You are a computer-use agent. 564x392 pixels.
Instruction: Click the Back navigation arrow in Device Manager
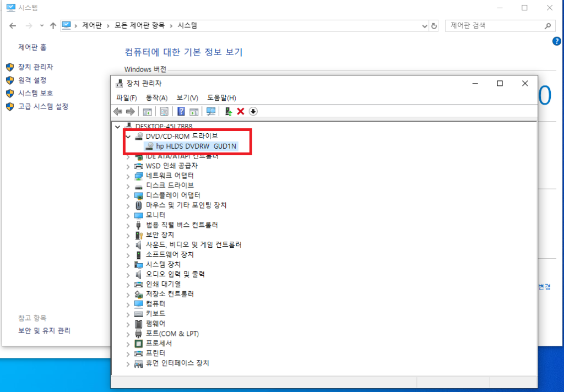(x=118, y=111)
